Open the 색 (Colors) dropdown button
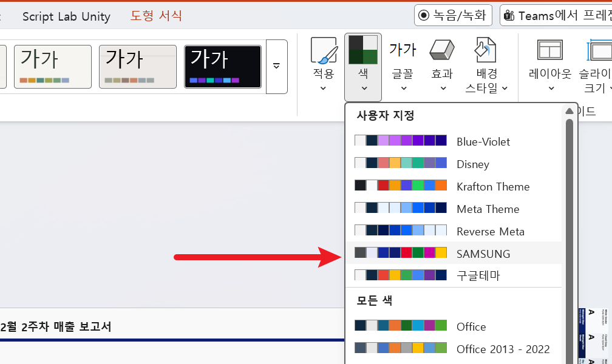The width and height of the screenshot is (612, 364). tap(363, 67)
